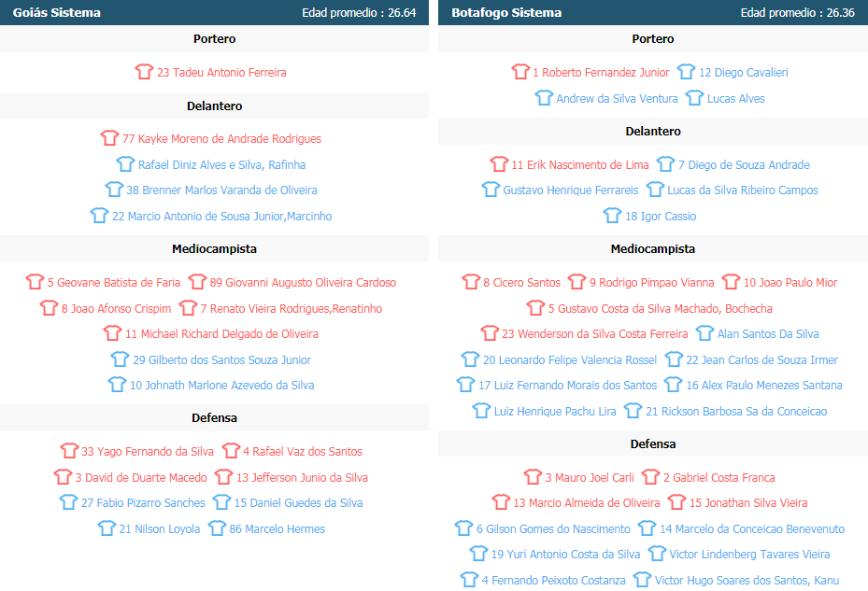Click the Goiás Delantero section heading
Viewport: 868px width, 591px height.
point(214,106)
